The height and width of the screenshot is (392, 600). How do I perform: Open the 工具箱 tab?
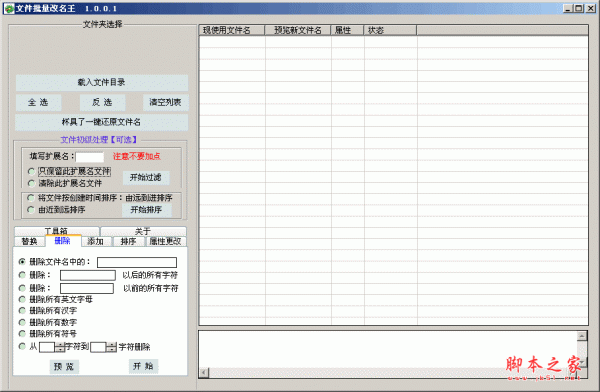[x=57, y=231]
